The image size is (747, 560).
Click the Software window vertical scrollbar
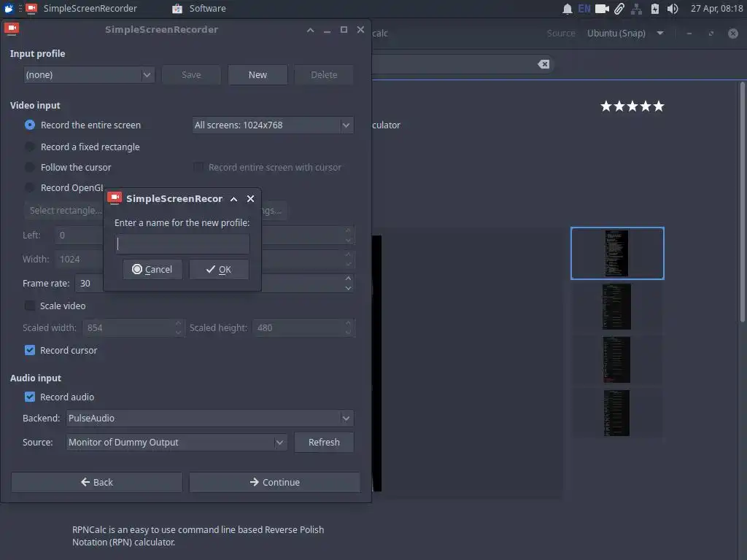click(x=742, y=202)
